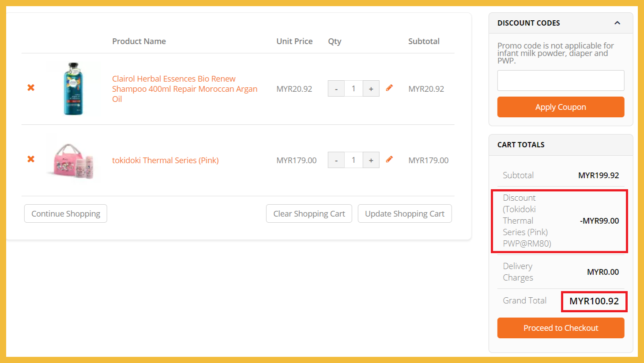Remove tokidoki Thermal Series with X icon

click(x=31, y=159)
